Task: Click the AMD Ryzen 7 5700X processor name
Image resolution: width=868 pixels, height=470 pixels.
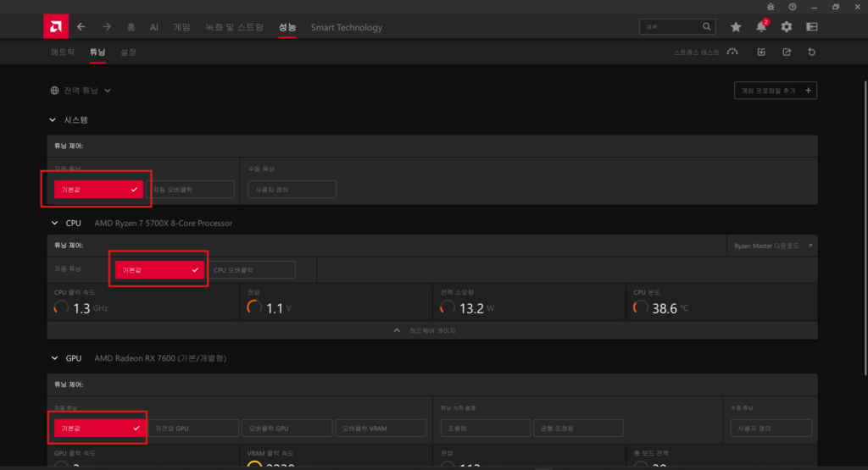Action: click(164, 223)
